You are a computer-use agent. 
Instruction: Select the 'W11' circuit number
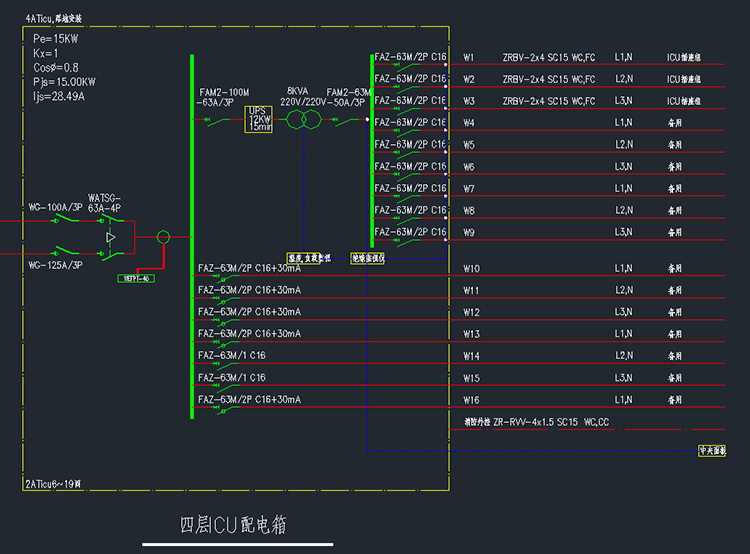471,291
